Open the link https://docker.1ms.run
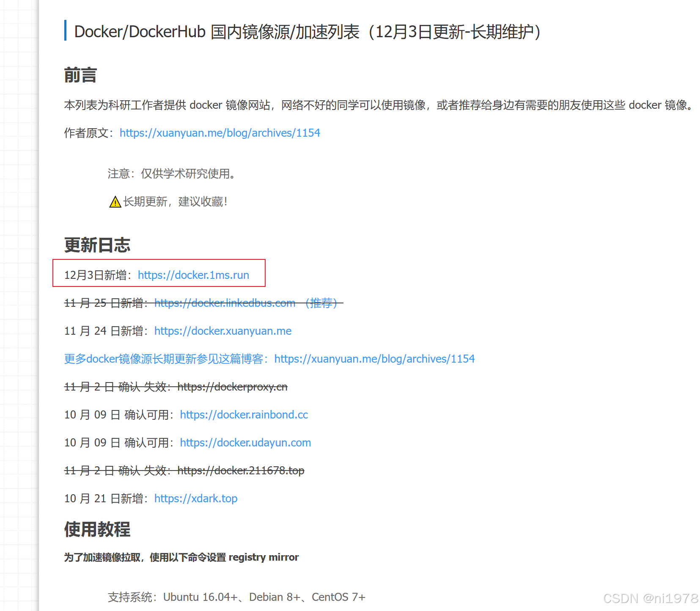Screen dimensions: 700x611 (x=193, y=275)
